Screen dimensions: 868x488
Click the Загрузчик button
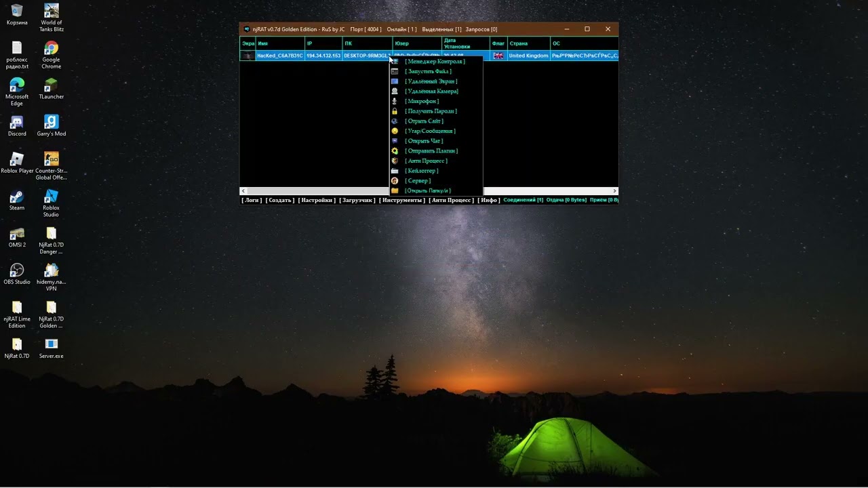click(x=357, y=200)
